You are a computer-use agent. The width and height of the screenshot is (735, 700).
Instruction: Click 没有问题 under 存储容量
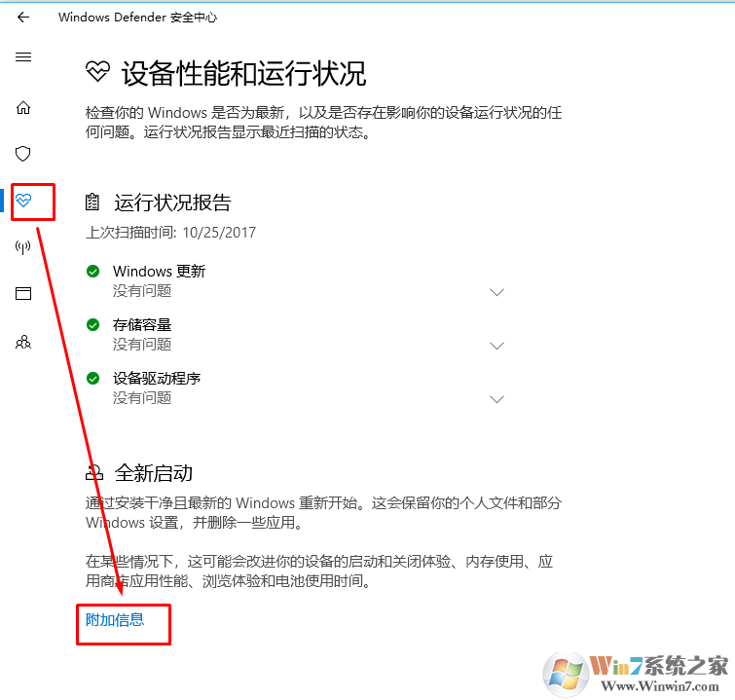click(x=142, y=344)
